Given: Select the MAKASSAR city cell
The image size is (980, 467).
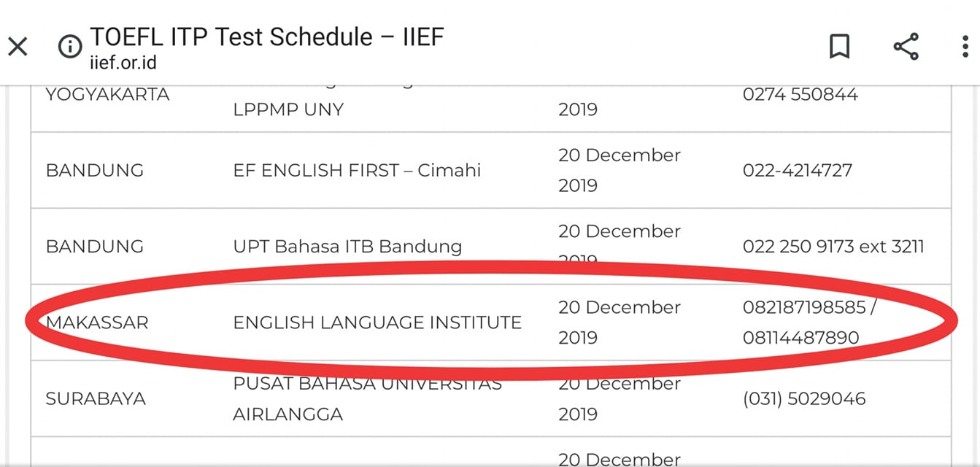Looking at the screenshot, I should [x=97, y=323].
